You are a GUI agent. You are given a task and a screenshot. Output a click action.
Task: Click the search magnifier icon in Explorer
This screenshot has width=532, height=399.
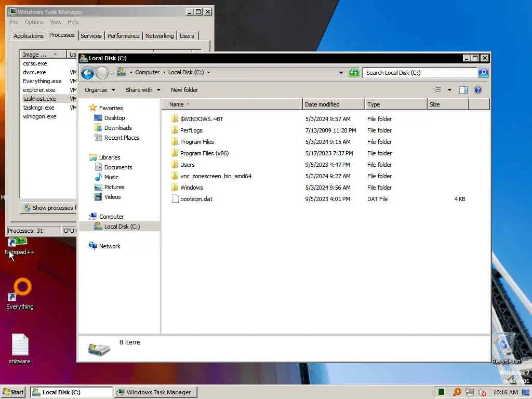point(483,73)
